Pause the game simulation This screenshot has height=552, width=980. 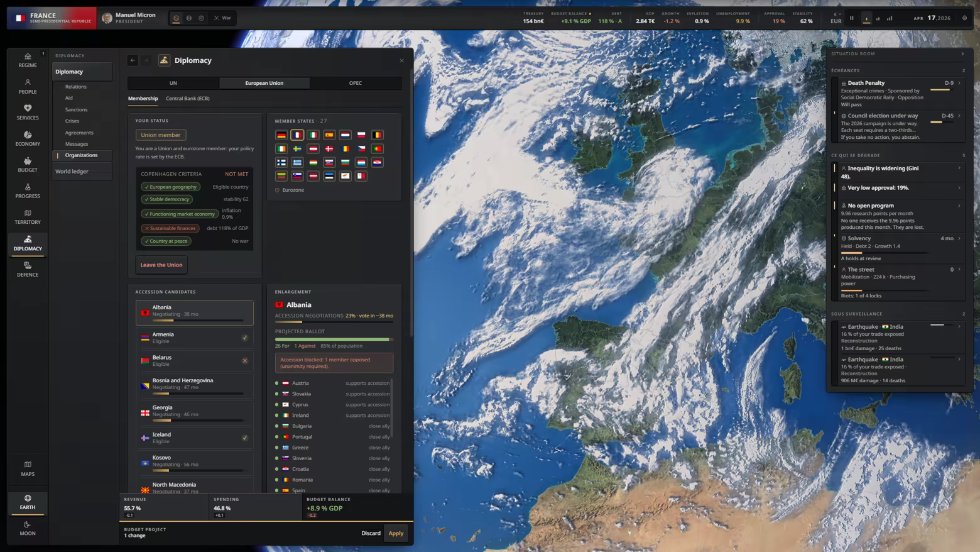pyautogui.click(x=852, y=18)
